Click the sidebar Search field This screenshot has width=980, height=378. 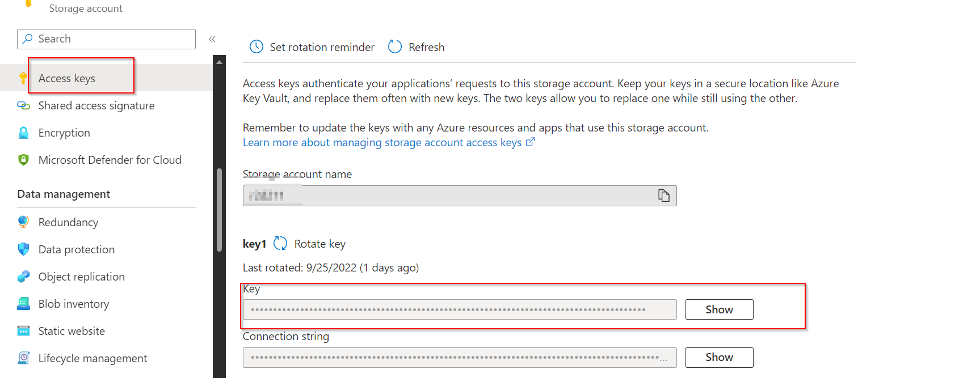click(x=106, y=39)
